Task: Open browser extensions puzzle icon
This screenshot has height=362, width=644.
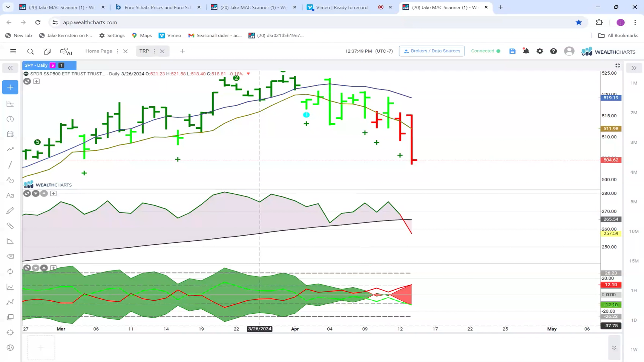Action: pos(599,22)
